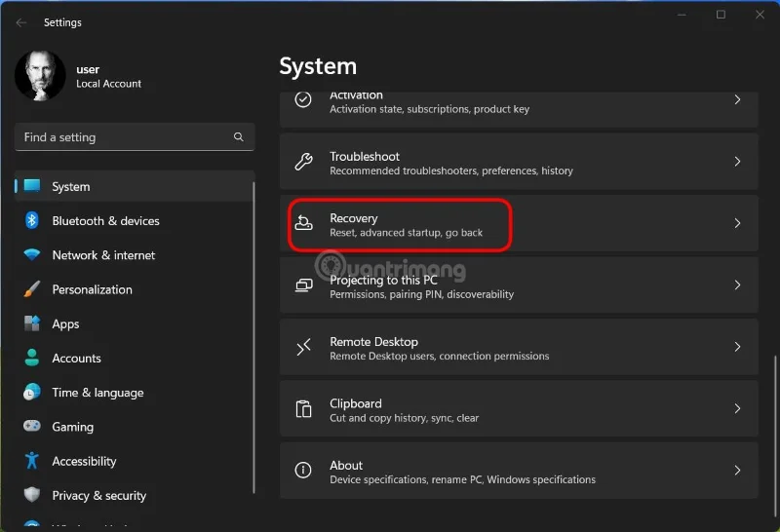Close the Settings window

tap(760, 15)
